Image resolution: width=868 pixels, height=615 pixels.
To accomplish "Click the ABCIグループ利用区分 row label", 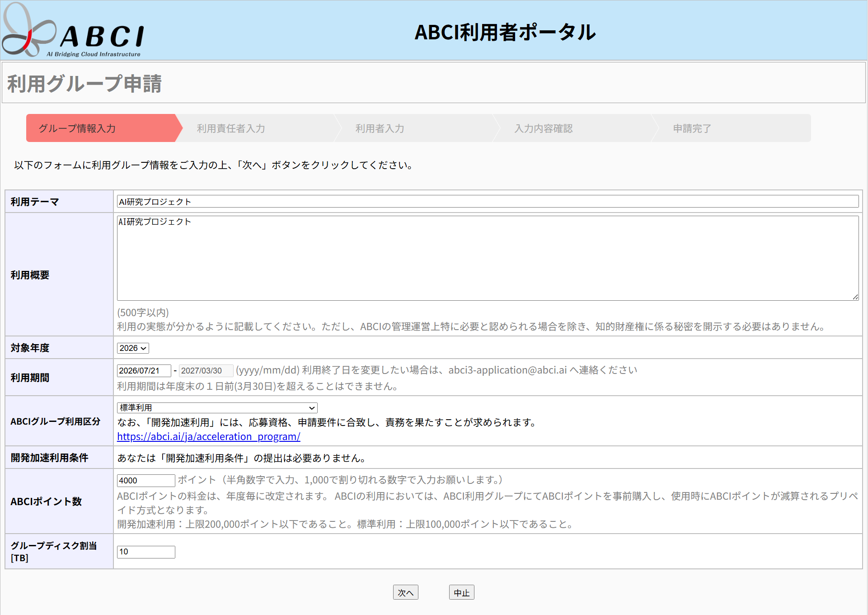I will click(56, 421).
